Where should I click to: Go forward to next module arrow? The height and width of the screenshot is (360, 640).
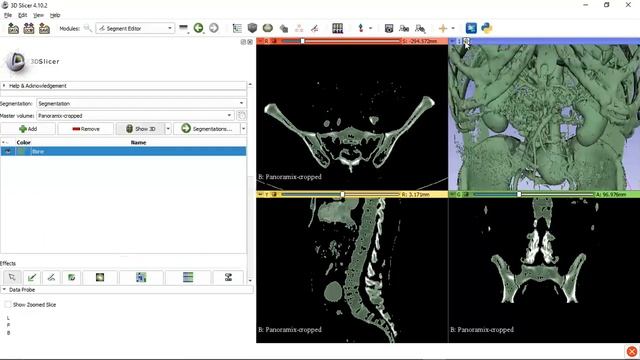point(213,28)
